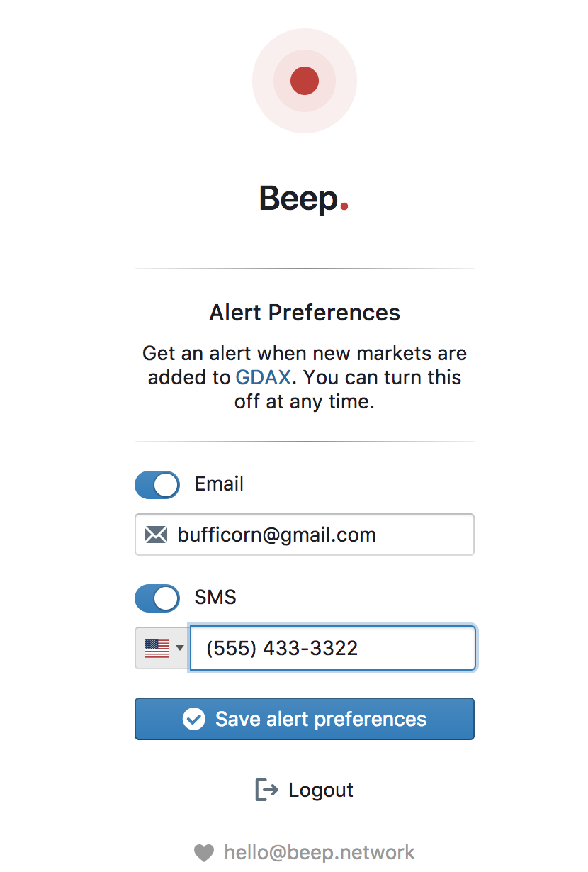The height and width of the screenshot is (872, 588).
Task: Click the red Beep logo circle
Action: point(305,81)
